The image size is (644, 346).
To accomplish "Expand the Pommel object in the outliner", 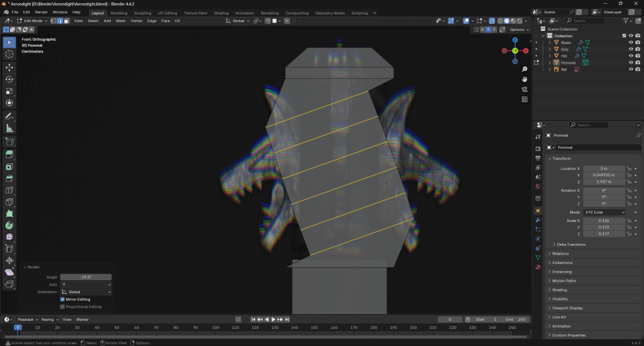I will (550, 62).
